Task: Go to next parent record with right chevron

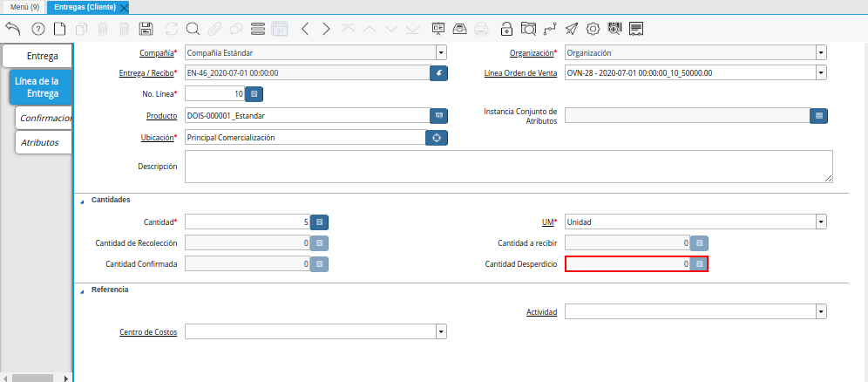Action: 326,29
